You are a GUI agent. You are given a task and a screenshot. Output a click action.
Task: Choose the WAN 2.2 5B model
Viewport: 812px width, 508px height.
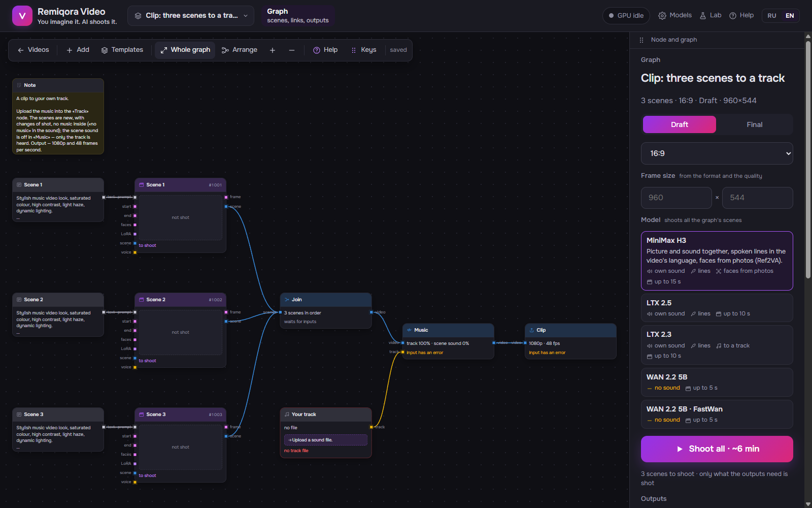[717, 382]
